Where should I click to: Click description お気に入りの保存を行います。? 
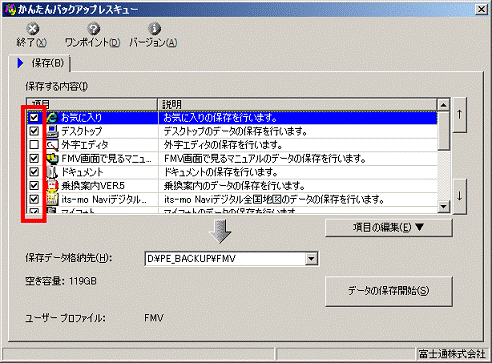220,118
